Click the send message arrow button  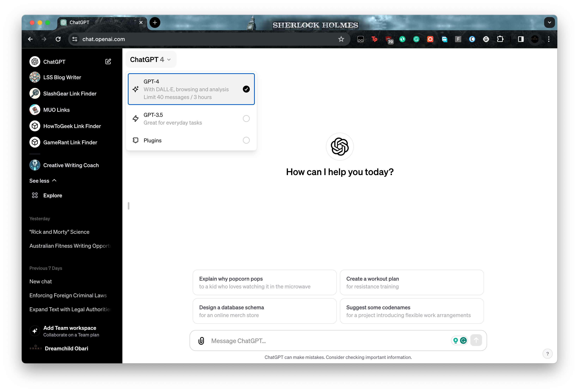point(476,340)
